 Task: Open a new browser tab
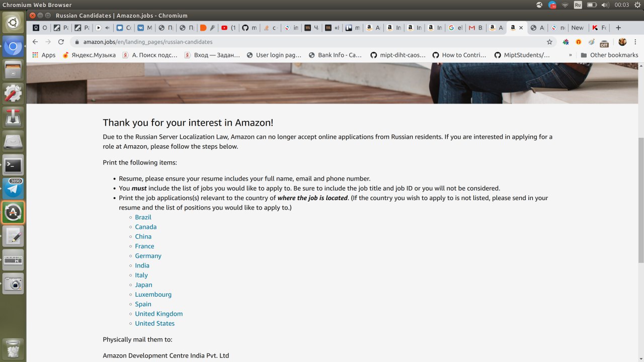[618, 28]
